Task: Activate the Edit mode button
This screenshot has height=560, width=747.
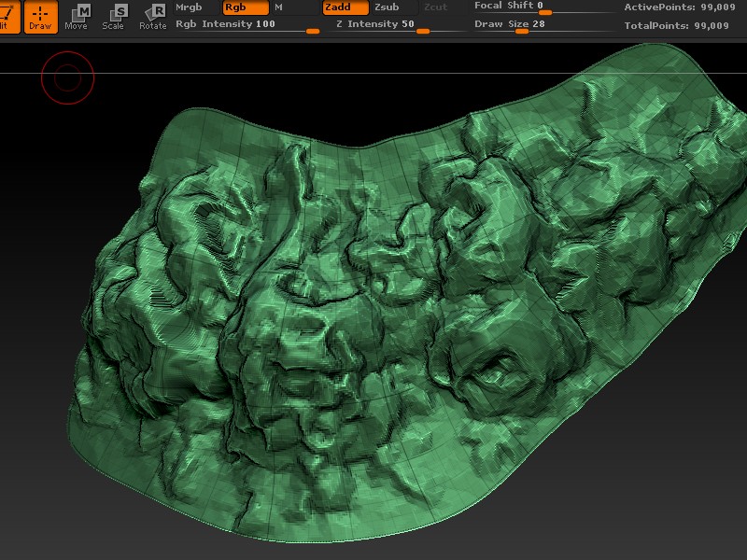Action: 9,17
